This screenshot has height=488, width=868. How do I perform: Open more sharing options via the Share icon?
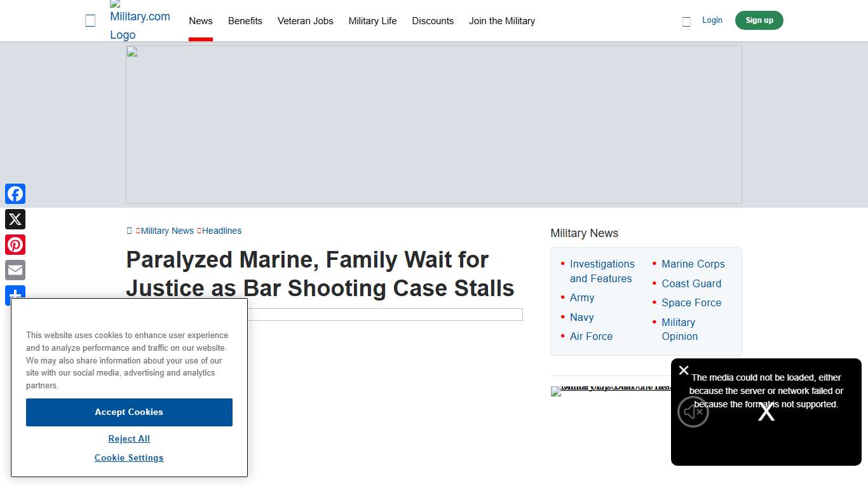pos(15,295)
